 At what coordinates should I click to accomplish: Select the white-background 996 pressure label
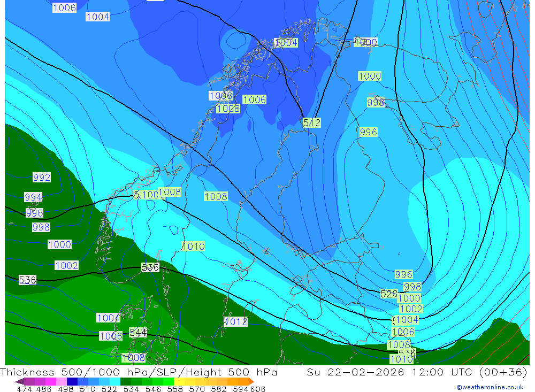click(x=34, y=213)
